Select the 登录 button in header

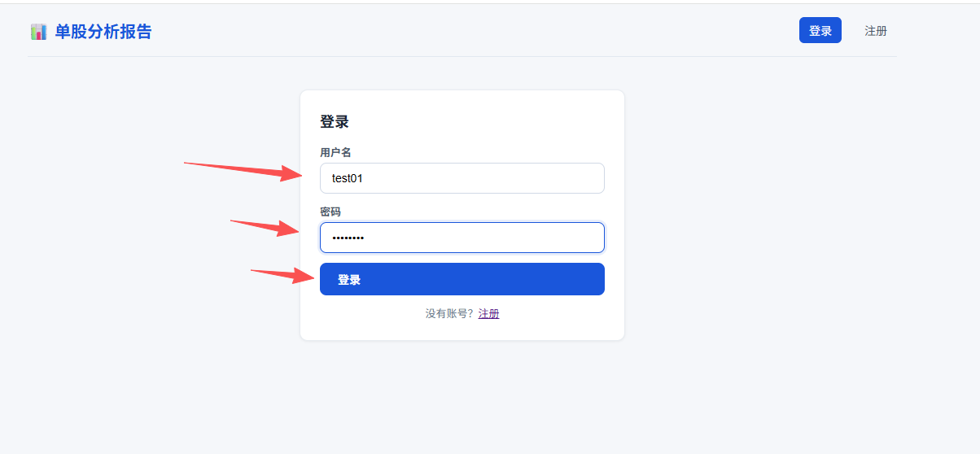coord(820,31)
